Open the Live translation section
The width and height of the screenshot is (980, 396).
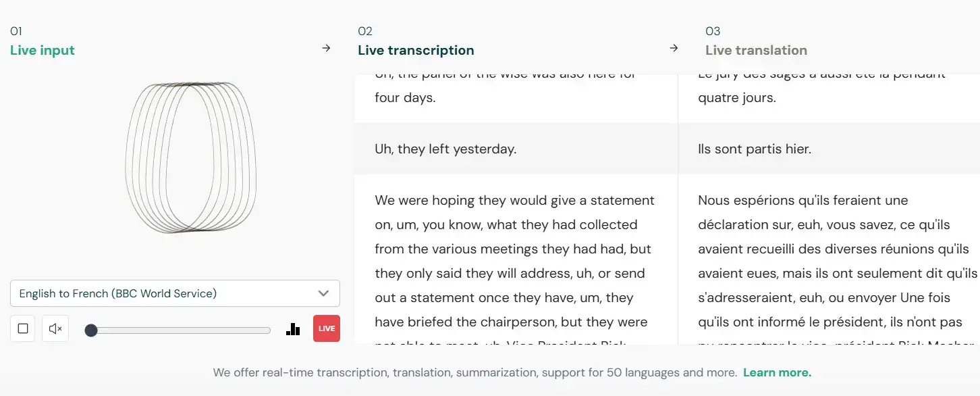[756, 50]
